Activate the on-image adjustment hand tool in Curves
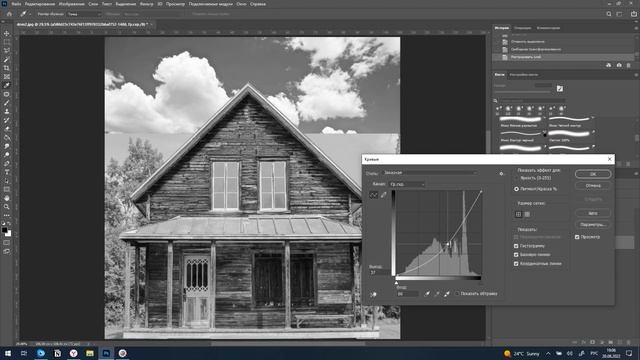This screenshot has height=360, width=640. click(x=373, y=294)
